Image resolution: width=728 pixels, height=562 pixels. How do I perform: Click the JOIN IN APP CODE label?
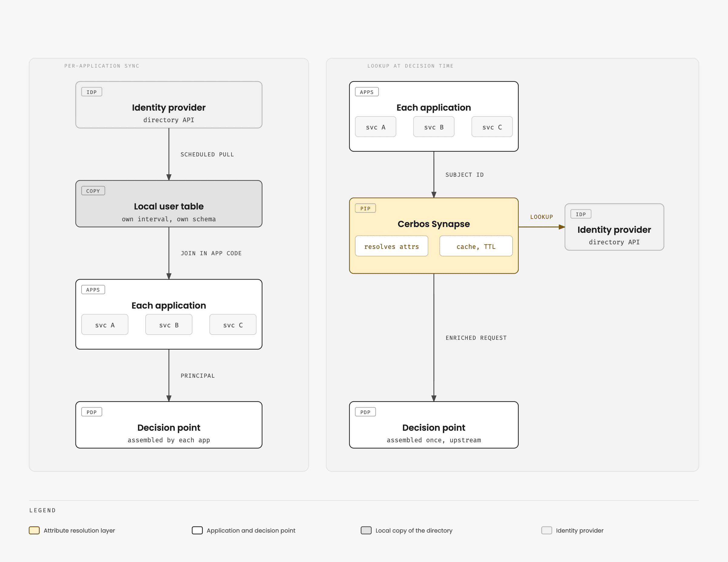point(211,253)
